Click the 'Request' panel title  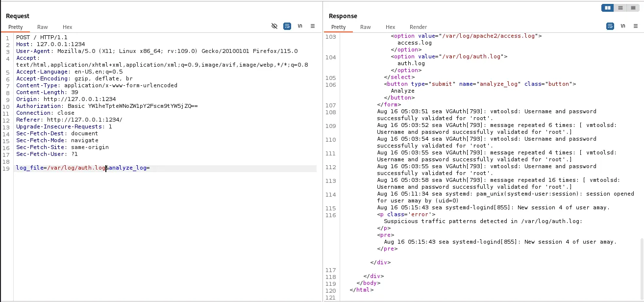click(x=18, y=16)
